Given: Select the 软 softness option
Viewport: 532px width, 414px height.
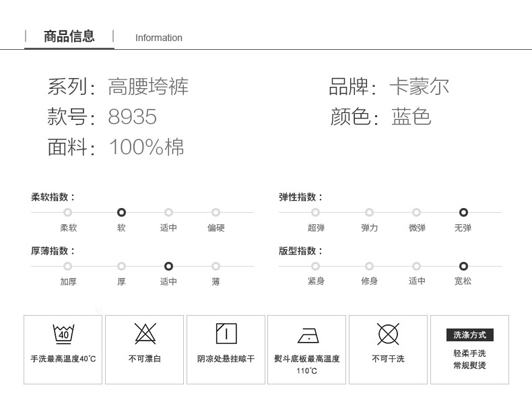Looking at the screenshot, I should [121, 212].
